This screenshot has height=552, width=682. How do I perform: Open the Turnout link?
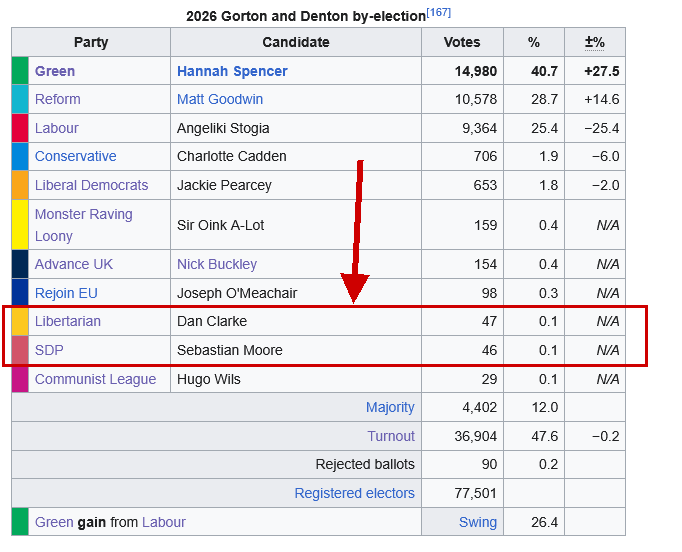tap(391, 436)
